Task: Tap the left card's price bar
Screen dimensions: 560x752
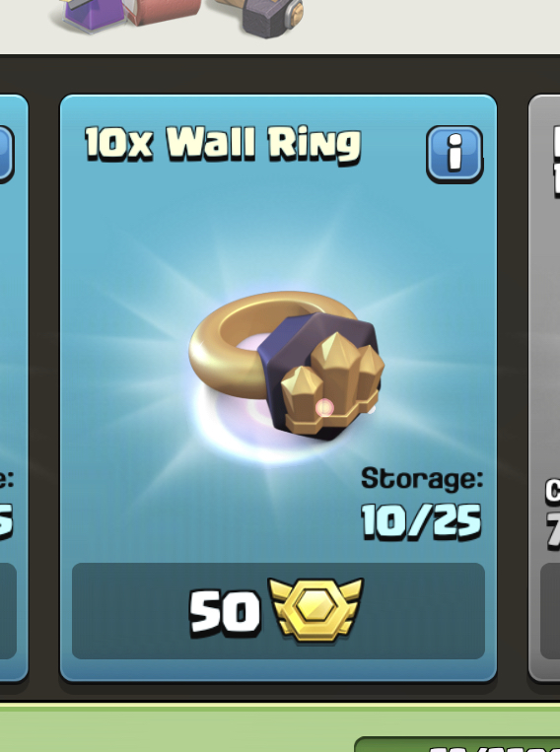Action: pos(8,610)
